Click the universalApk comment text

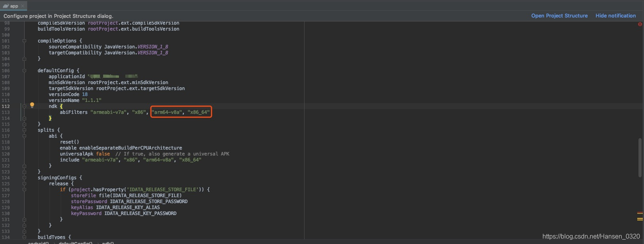(172, 154)
